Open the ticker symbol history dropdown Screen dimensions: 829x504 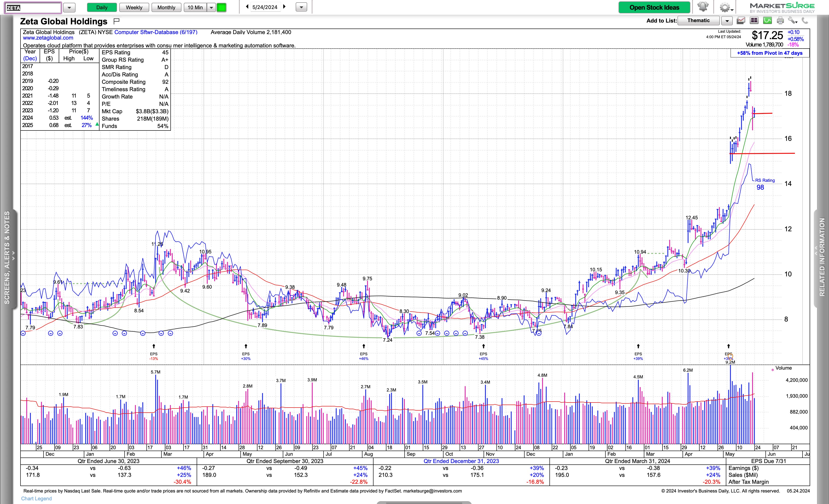69,7
